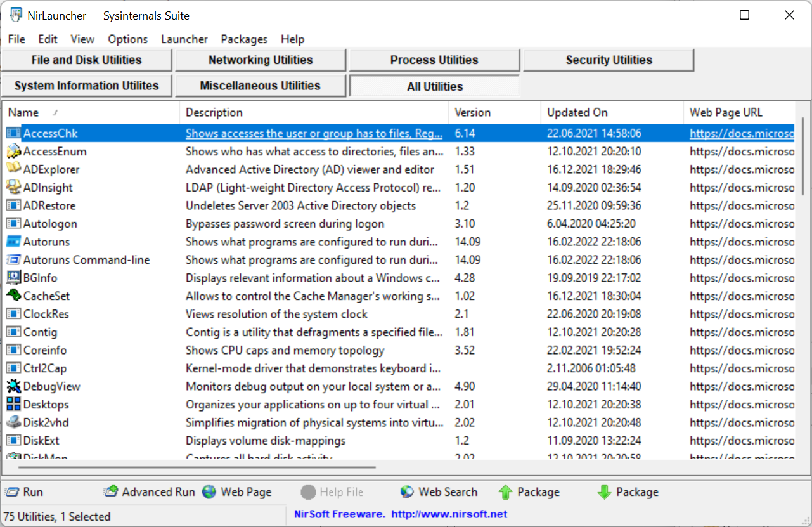Click the NirLauncher title bar icon
Screen dimensions: 812x527
point(16,15)
